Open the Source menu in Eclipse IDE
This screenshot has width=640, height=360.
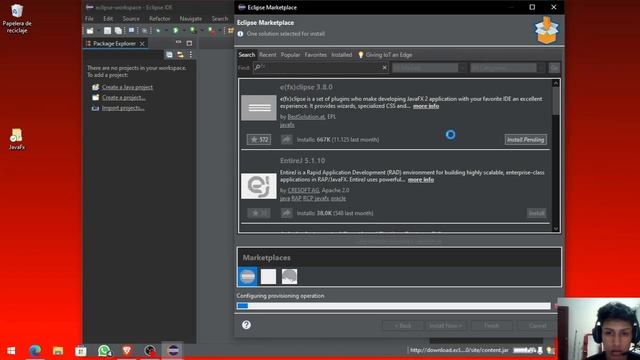point(131,19)
